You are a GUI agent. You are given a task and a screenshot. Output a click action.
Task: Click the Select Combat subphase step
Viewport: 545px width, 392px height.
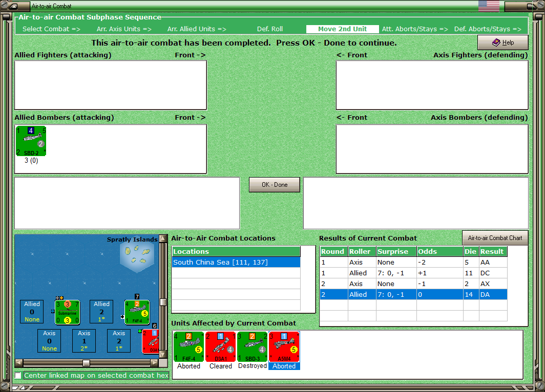point(51,29)
